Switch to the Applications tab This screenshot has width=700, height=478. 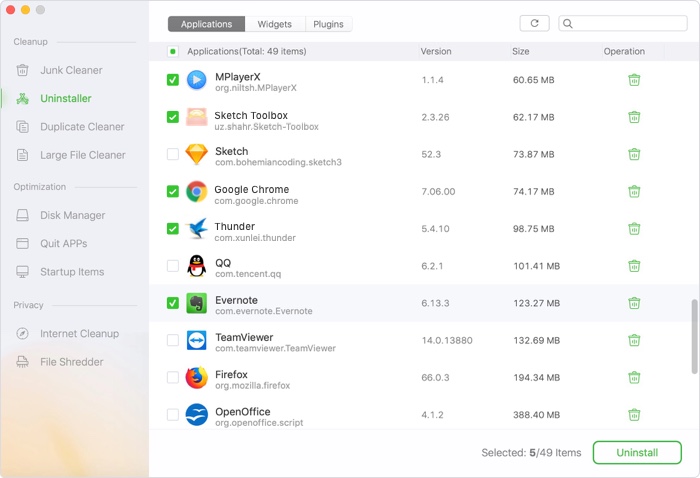(206, 24)
